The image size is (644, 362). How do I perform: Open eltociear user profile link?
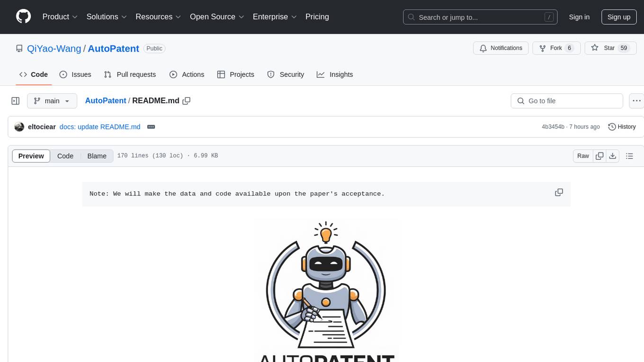point(42,127)
